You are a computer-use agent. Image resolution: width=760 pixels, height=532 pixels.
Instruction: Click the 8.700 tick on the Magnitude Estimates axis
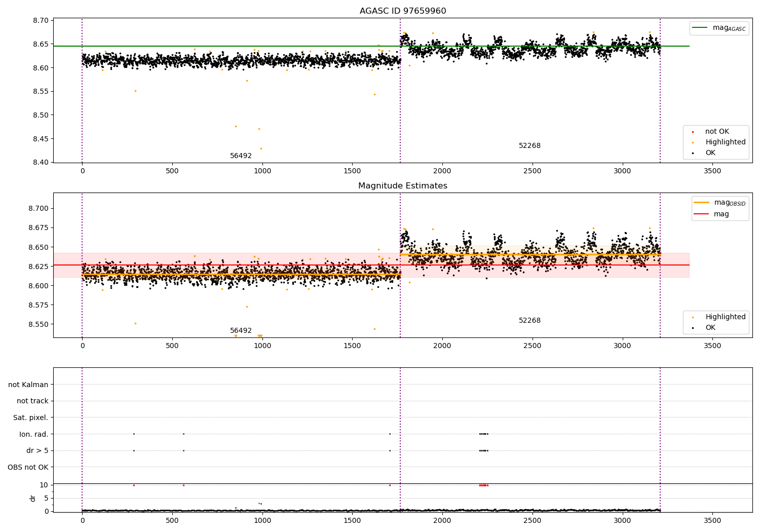[40, 209]
